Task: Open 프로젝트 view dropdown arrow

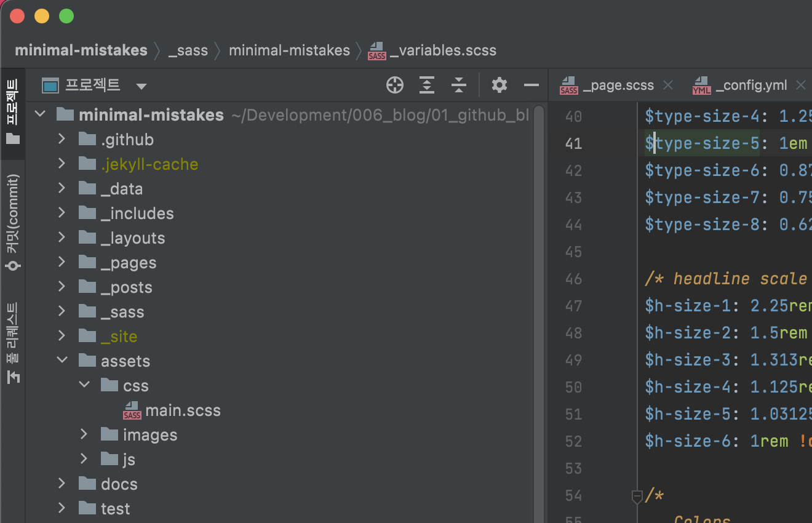Action: [x=141, y=86]
